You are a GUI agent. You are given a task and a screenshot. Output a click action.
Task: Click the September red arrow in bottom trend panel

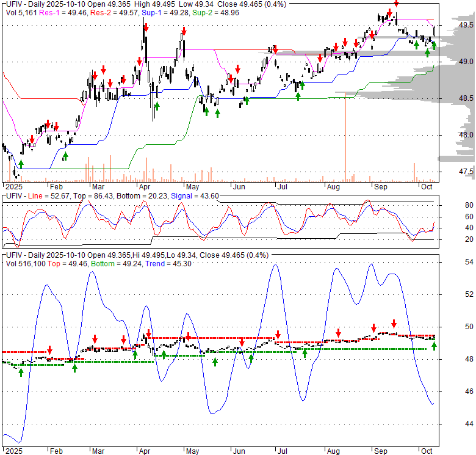pos(394,323)
